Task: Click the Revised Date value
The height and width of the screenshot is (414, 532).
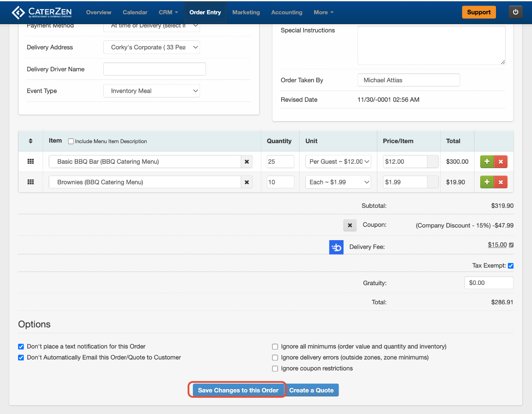Action: (388, 100)
